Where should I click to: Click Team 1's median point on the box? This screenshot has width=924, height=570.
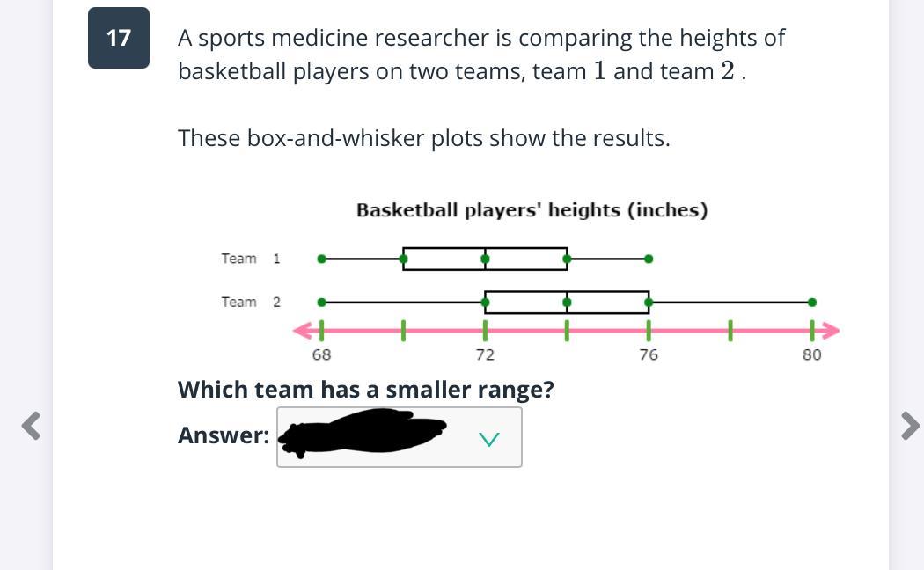(x=485, y=259)
